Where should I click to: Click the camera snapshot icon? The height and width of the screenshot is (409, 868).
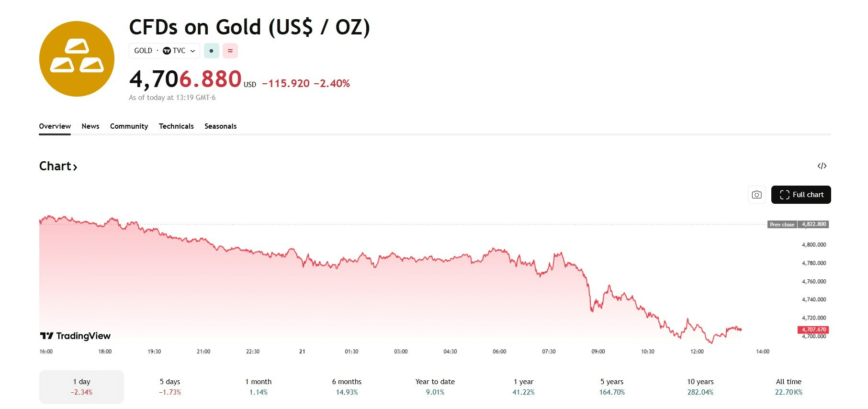click(756, 195)
